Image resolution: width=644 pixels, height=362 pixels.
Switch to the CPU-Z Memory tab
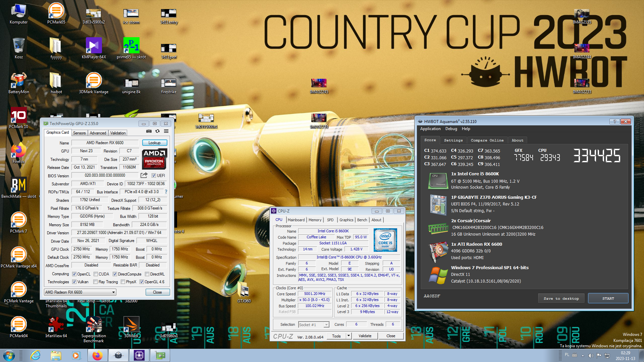(315, 220)
